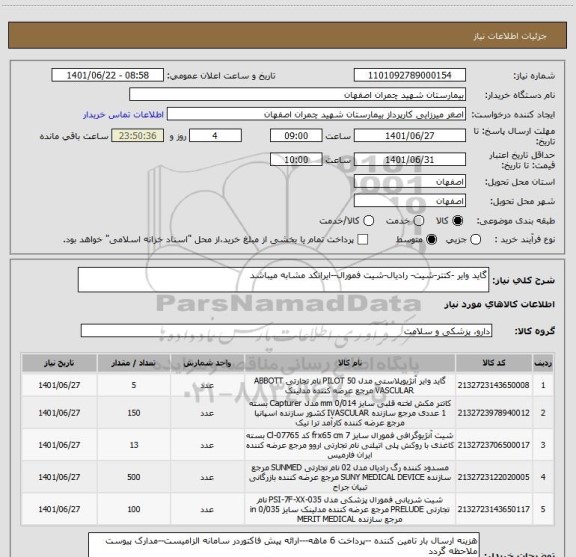Click quantity 150 in row 2
The height and width of the screenshot is (557, 576).
pos(134,413)
